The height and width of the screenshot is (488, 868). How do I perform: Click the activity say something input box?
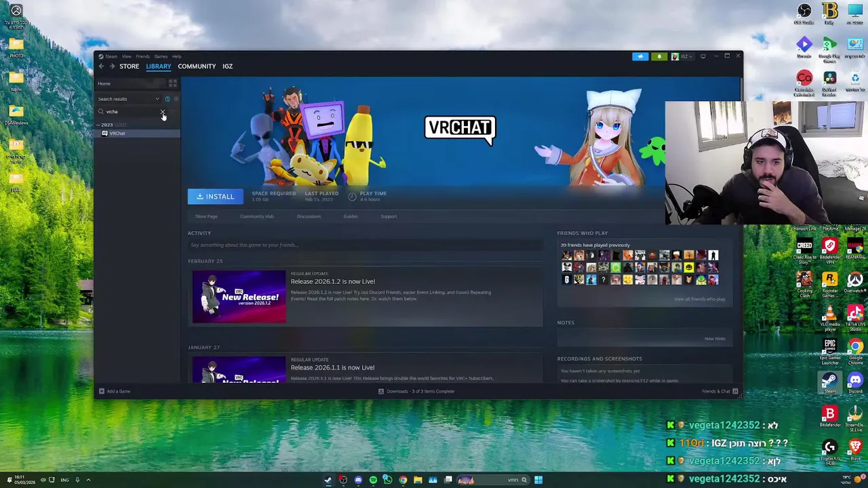[x=365, y=245]
